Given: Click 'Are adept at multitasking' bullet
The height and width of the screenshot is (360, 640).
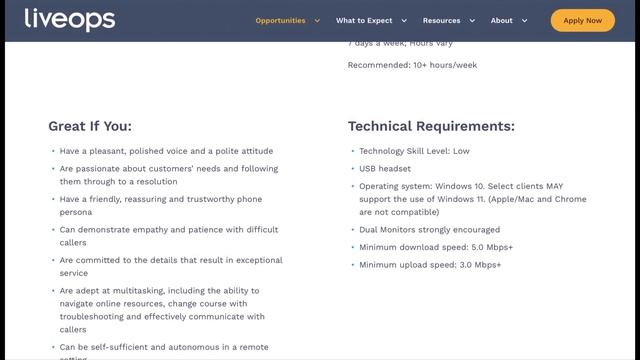Looking at the screenshot, I should click(x=162, y=310).
